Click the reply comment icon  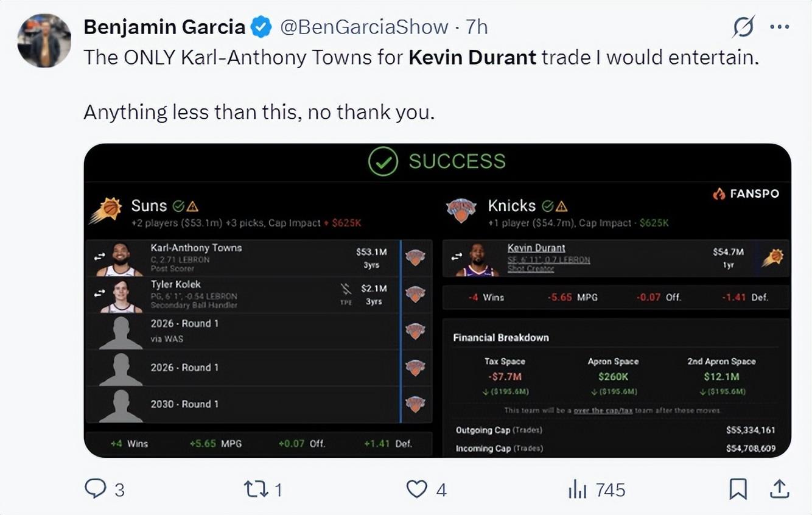pos(96,489)
